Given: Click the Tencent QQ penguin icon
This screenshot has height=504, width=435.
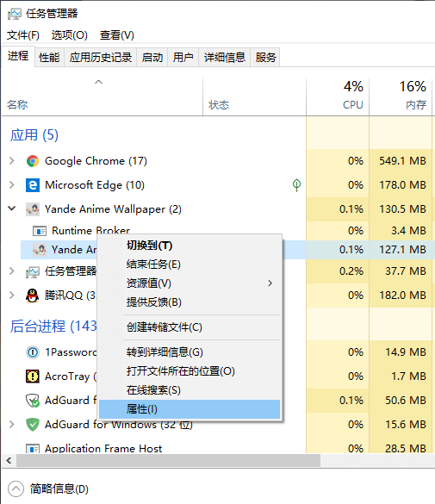Looking at the screenshot, I should 32,296.
